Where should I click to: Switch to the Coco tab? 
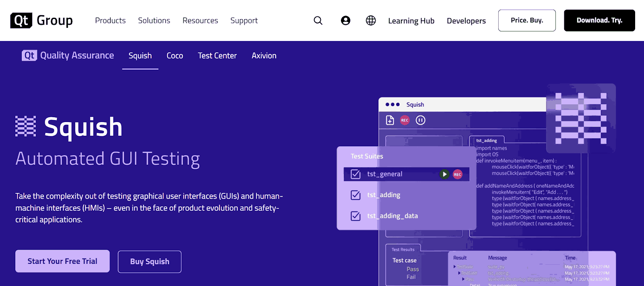click(x=175, y=56)
